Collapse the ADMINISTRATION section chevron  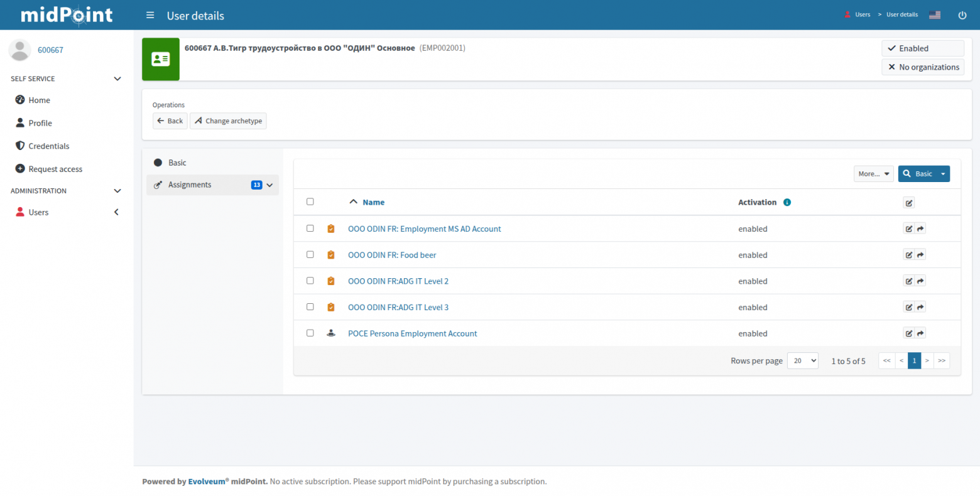[x=117, y=190]
